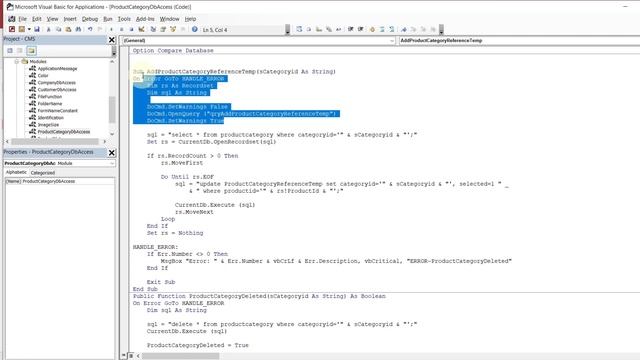
Task: Click the Reset stop toolbar icon
Action: coord(131,29)
